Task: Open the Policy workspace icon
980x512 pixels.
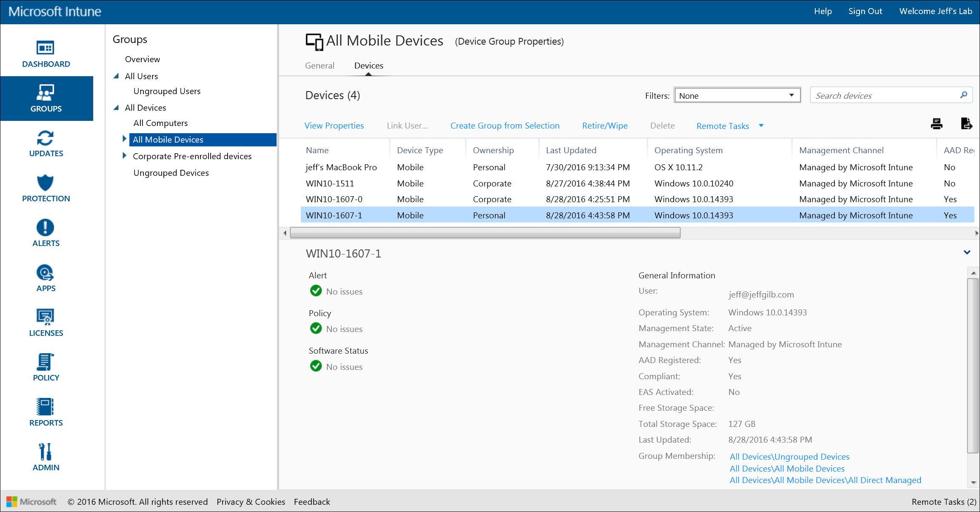Action: [46, 362]
